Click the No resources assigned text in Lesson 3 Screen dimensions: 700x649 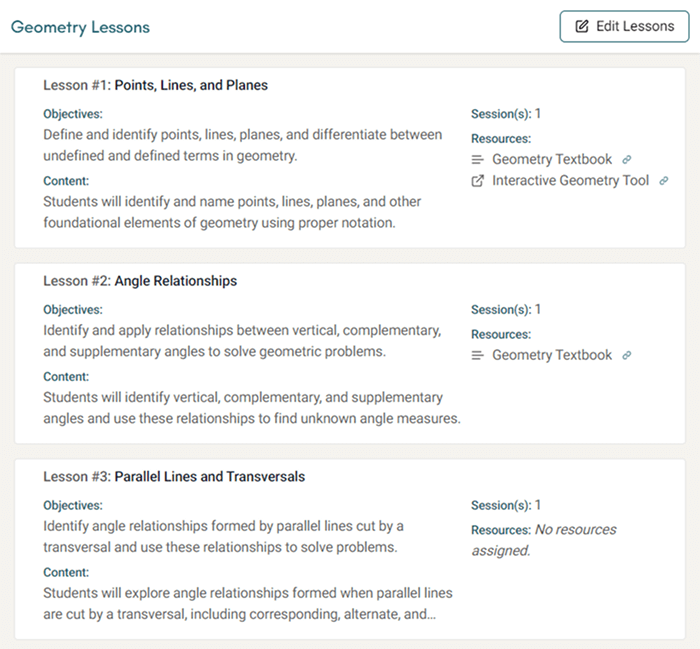coord(544,540)
